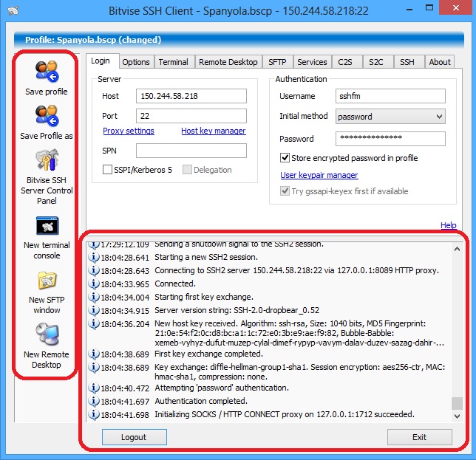Click 'Authentication completed.' log text
This screenshot has height=460, width=476.
click(201, 401)
